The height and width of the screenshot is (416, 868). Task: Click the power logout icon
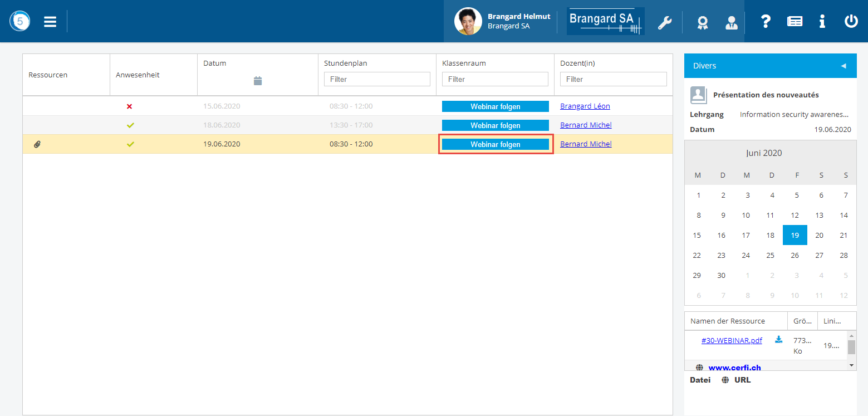pyautogui.click(x=851, y=22)
